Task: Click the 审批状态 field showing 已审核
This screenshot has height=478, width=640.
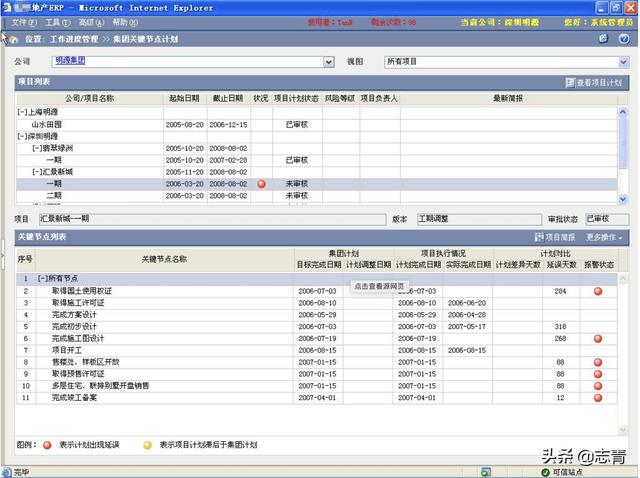Action: tap(607, 219)
